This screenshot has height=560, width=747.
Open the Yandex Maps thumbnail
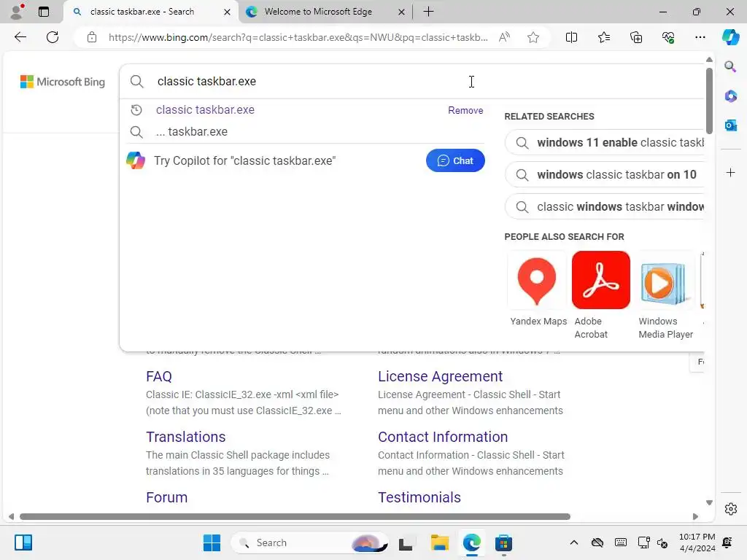point(537,281)
